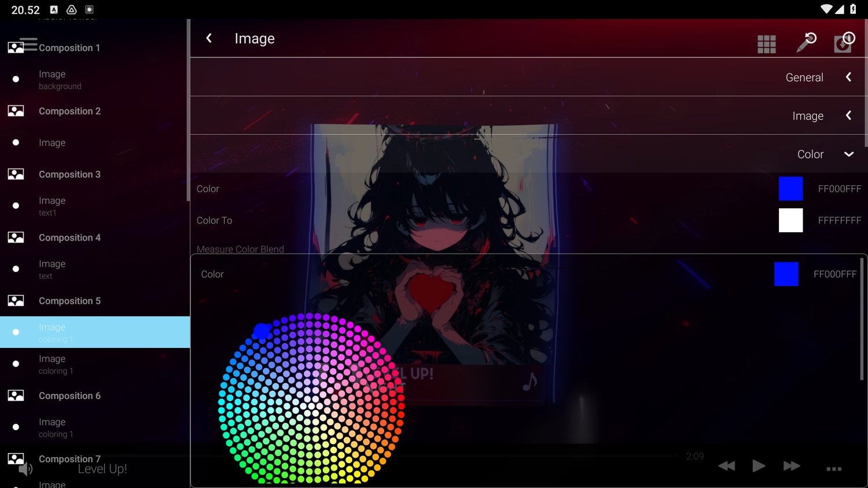The image size is (868, 488).
Task: Tap the Composition 6 picture icon
Action: point(16,395)
